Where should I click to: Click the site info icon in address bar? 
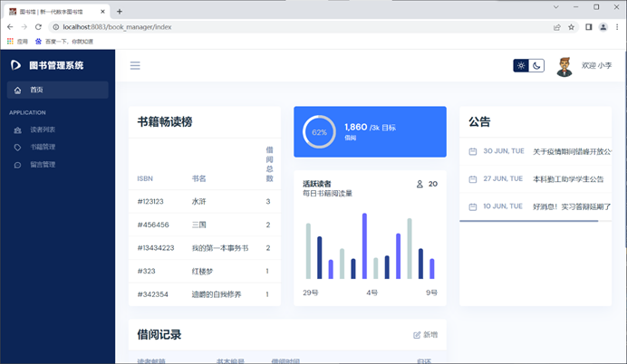pos(56,27)
